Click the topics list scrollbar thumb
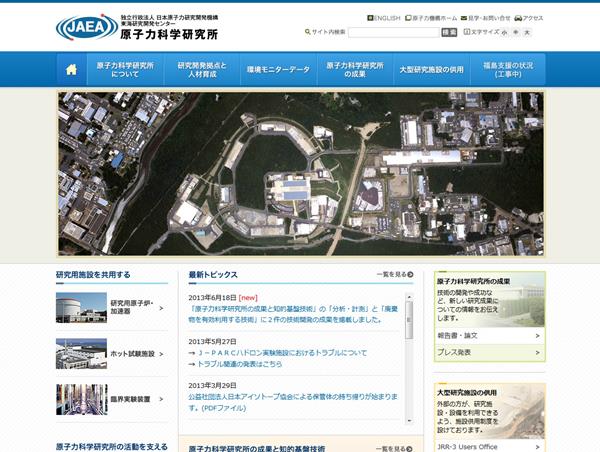This screenshot has height=452, width=600. click(x=409, y=320)
